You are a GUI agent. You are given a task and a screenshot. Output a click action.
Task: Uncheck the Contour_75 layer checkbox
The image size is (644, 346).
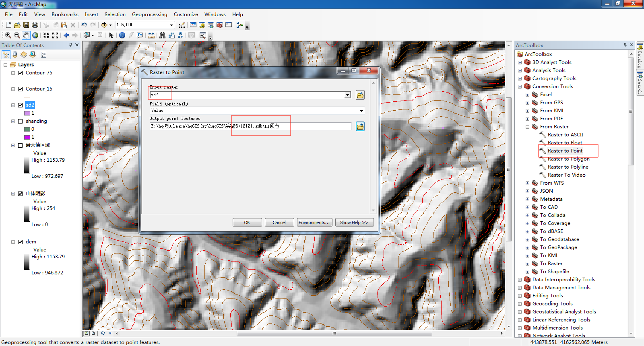20,73
